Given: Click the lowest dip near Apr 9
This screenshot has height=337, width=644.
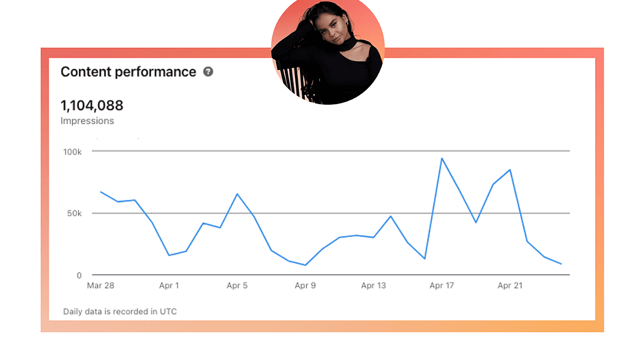Looking at the screenshot, I should click(x=305, y=265).
